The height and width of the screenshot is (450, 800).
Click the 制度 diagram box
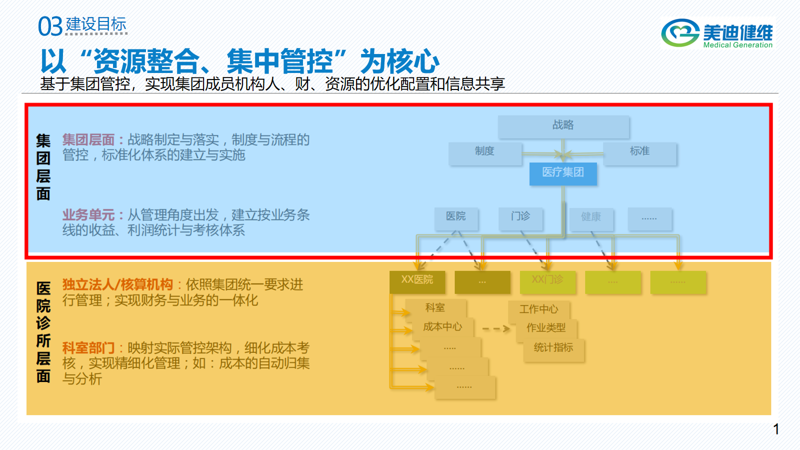(x=484, y=152)
